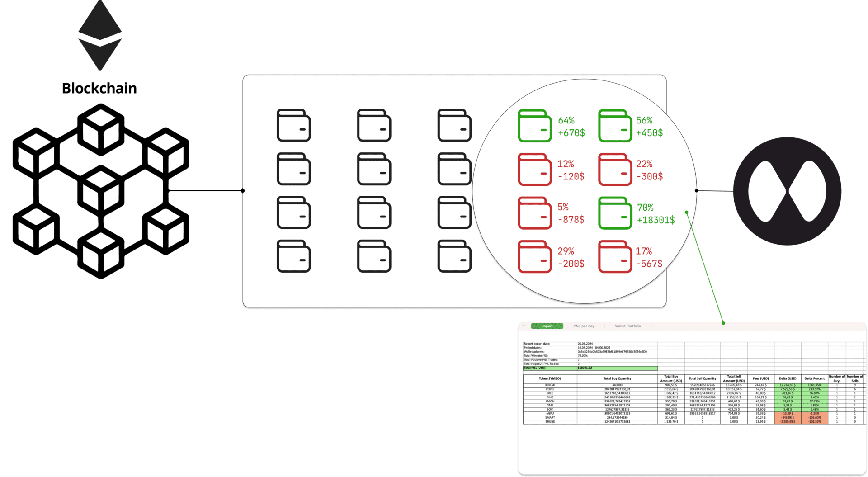868x477 pixels.
Task: Click the Total Sell Quantity column header
Action: click(703, 379)
